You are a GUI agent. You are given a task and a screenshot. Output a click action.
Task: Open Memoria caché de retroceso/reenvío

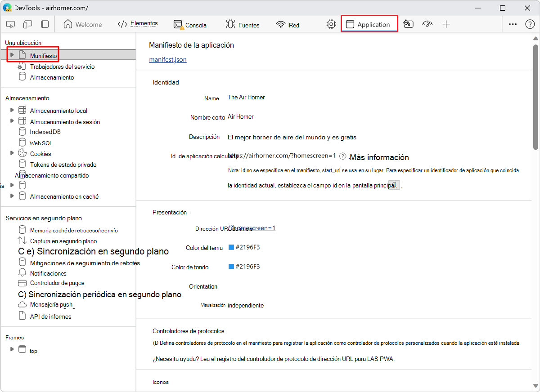74,230
